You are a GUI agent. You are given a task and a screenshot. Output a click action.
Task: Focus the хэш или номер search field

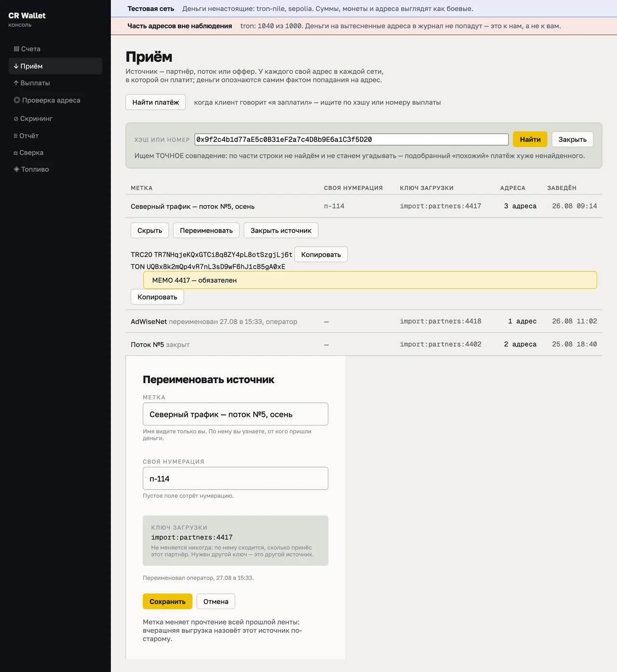[x=351, y=139]
